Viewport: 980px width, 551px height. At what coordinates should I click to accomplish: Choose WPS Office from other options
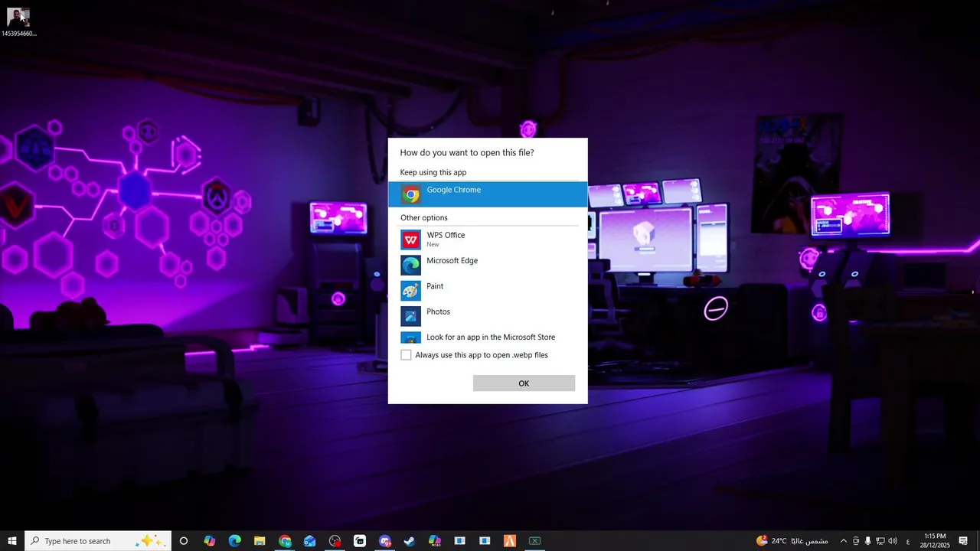(x=488, y=240)
